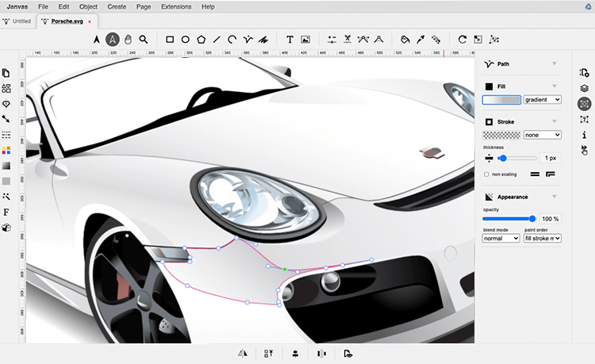Collapse the Stroke section arrow
595x364 pixels.
(555, 121)
